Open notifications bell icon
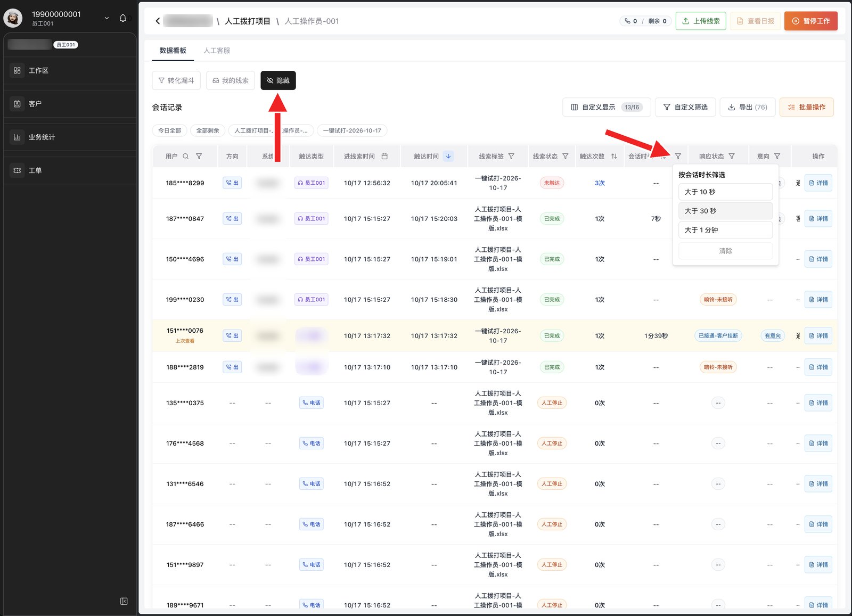 [123, 18]
